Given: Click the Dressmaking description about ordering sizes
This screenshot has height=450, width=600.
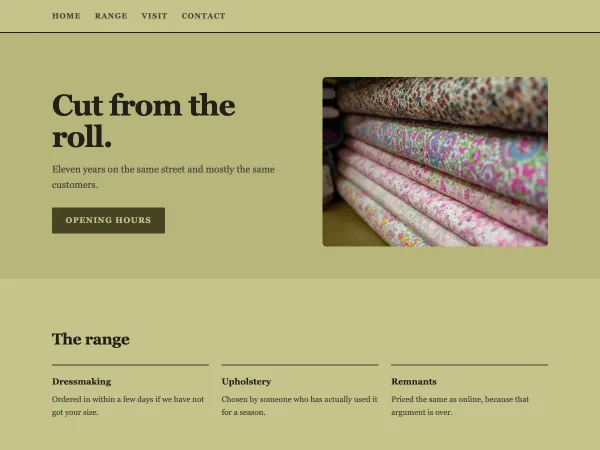Looking at the screenshot, I should point(128,406).
